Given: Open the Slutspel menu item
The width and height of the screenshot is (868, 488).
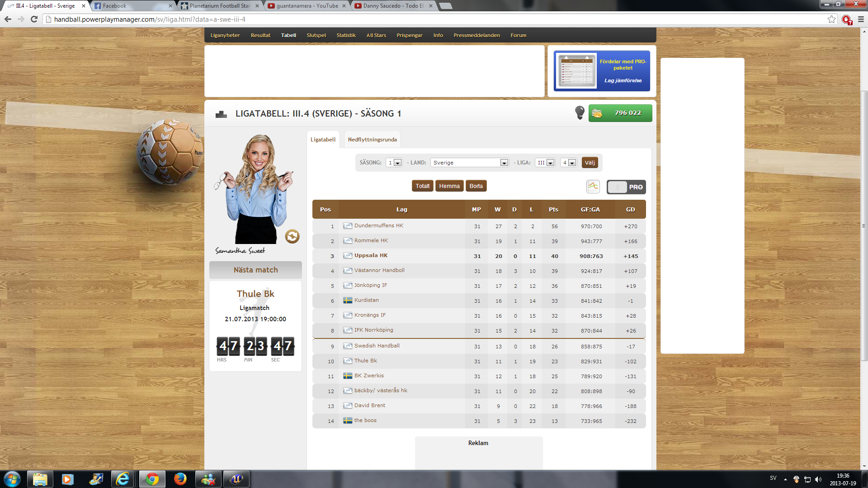Looking at the screenshot, I should [316, 35].
